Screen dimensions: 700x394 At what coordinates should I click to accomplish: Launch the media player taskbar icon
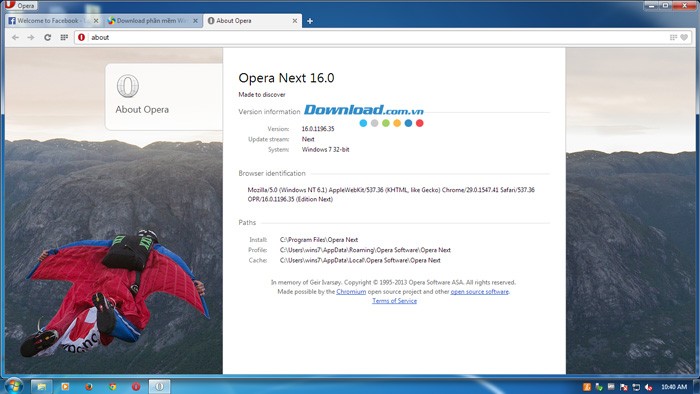pos(65,386)
